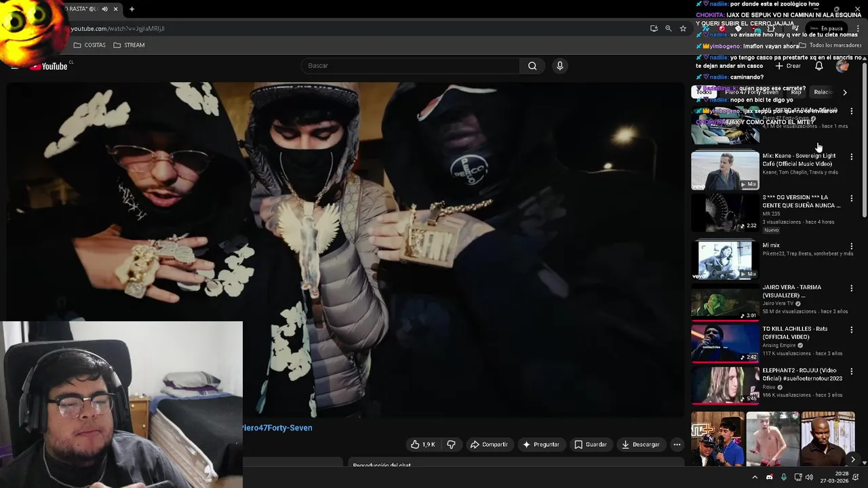868x488 pixels.
Task: Open options for OG VERSION video
Action: 852,199
